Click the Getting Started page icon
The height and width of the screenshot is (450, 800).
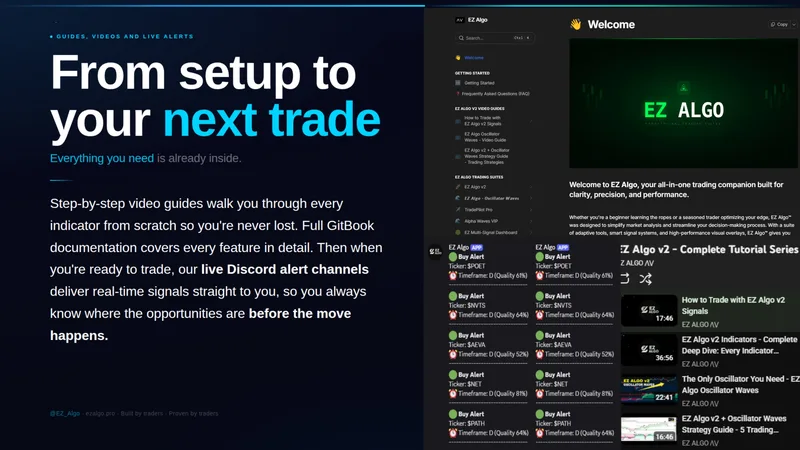(x=458, y=83)
